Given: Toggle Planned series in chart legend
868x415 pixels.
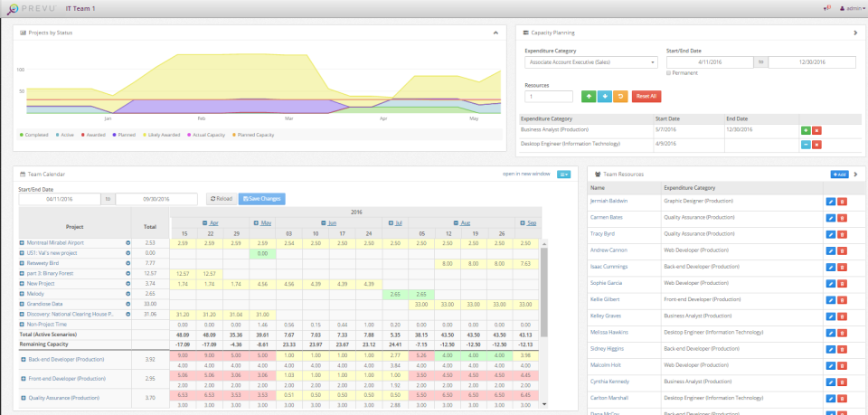Looking at the screenshot, I should [124, 135].
